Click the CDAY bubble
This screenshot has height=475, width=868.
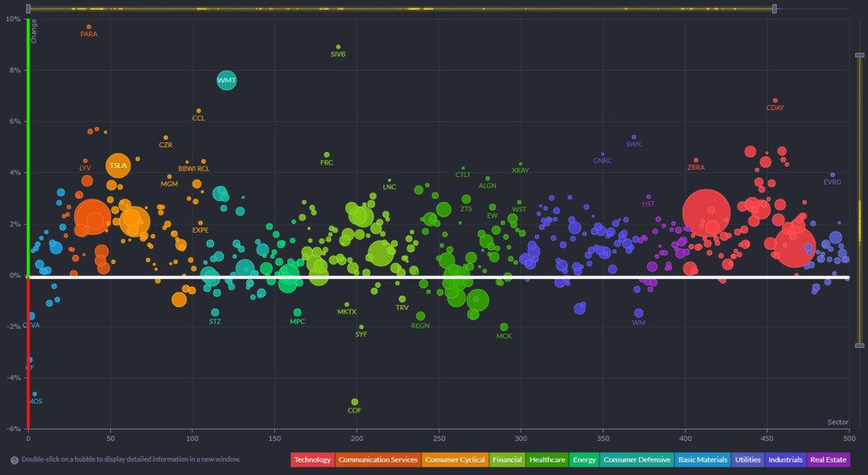click(775, 101)
